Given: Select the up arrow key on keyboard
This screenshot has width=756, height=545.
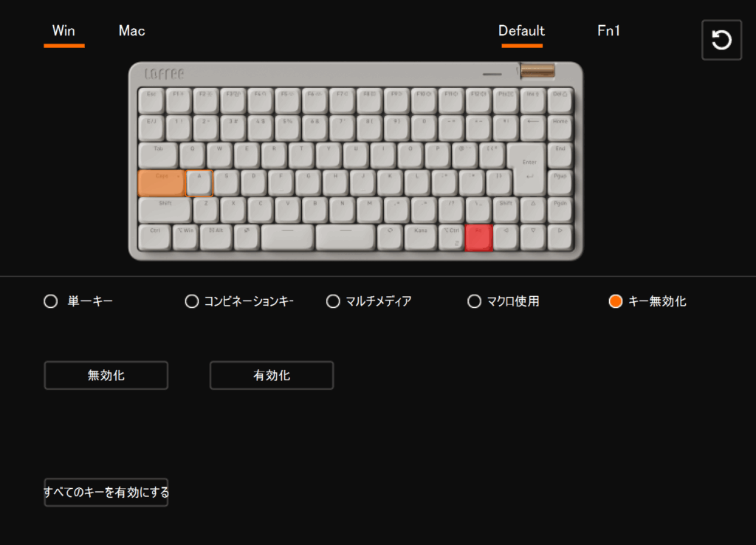Looking at the screenshot, I should click(533, 210).
